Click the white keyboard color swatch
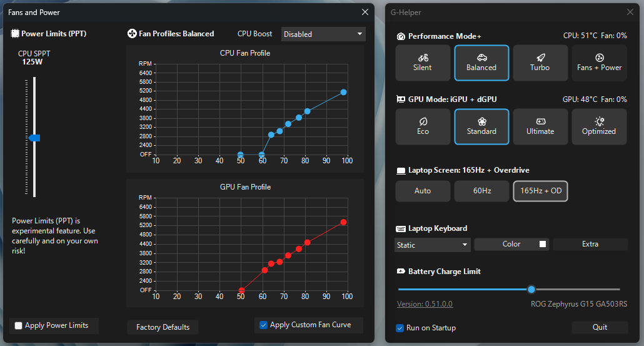This screenshot has height=346, width=644. (543, 244)
